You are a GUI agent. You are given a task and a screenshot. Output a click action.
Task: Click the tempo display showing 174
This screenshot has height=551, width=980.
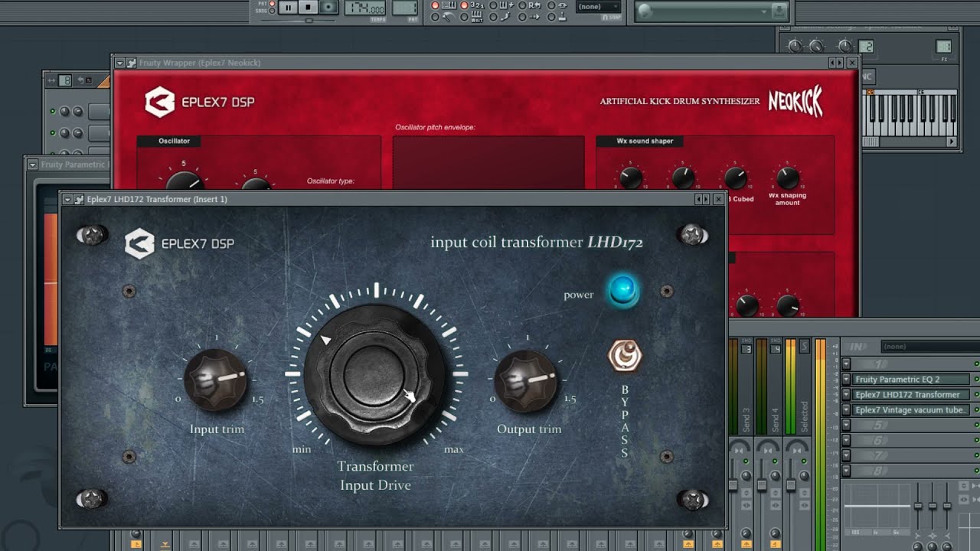click(x=364, y=8)
